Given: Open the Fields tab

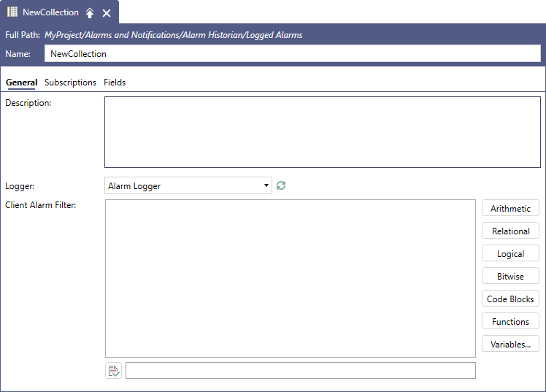Looking at the screenshot, I should [115, 82].
